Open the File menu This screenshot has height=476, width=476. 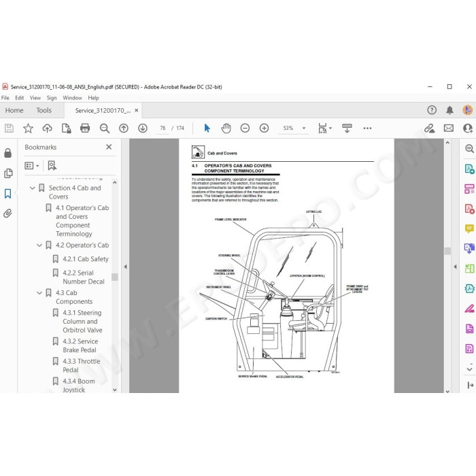coord(5,98)
